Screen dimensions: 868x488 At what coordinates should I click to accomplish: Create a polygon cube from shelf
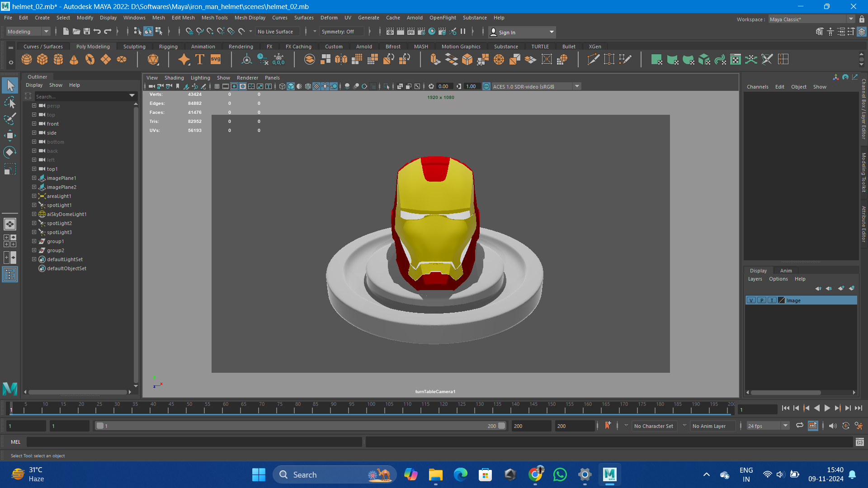click(42, 59)
